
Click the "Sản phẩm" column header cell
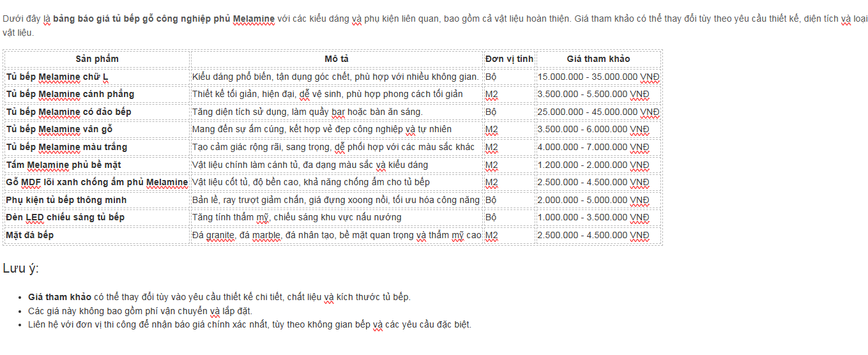click(97, 59)
